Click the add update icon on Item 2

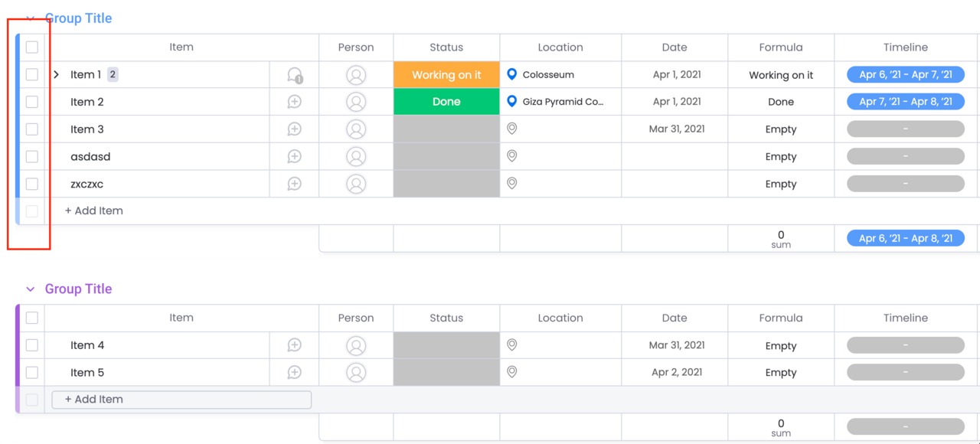tap(294, 101)
